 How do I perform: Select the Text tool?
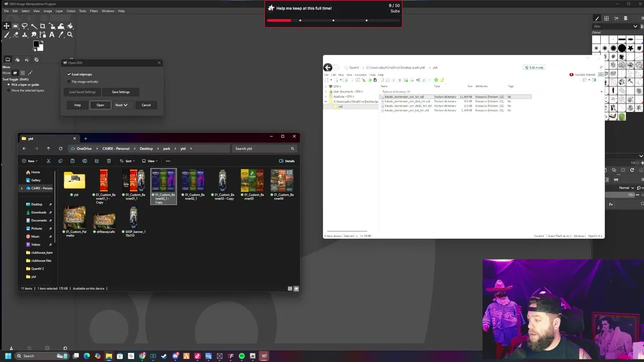52,35
